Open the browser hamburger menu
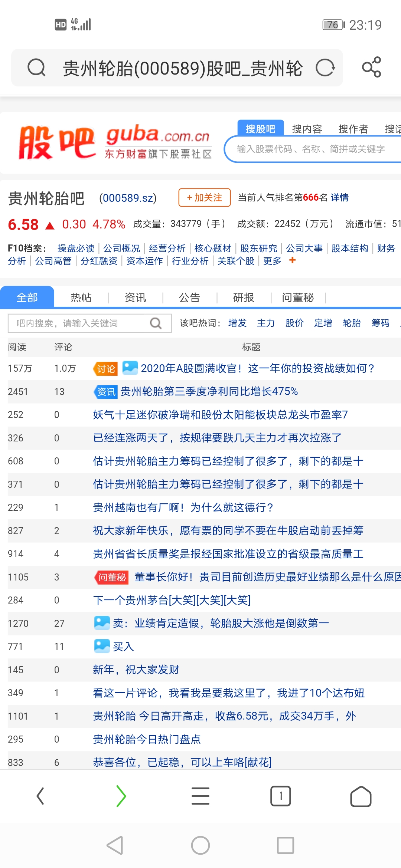This screenshot has width=401, height=868. [x=200, y=796]
